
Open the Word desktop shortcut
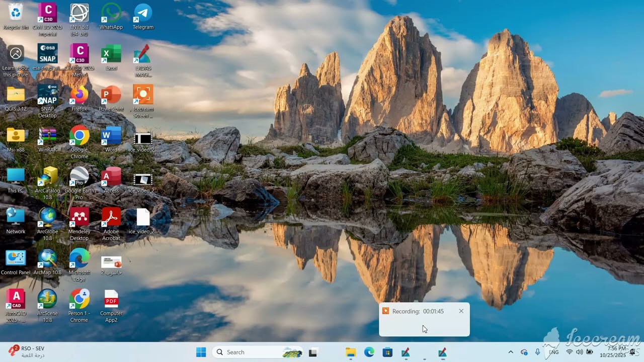tap(111, 139)
